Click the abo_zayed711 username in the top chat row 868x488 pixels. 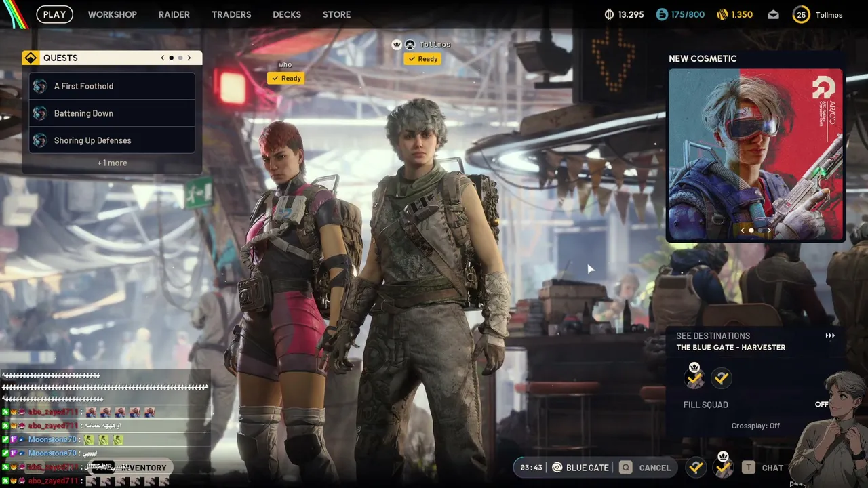coord(54,412)
